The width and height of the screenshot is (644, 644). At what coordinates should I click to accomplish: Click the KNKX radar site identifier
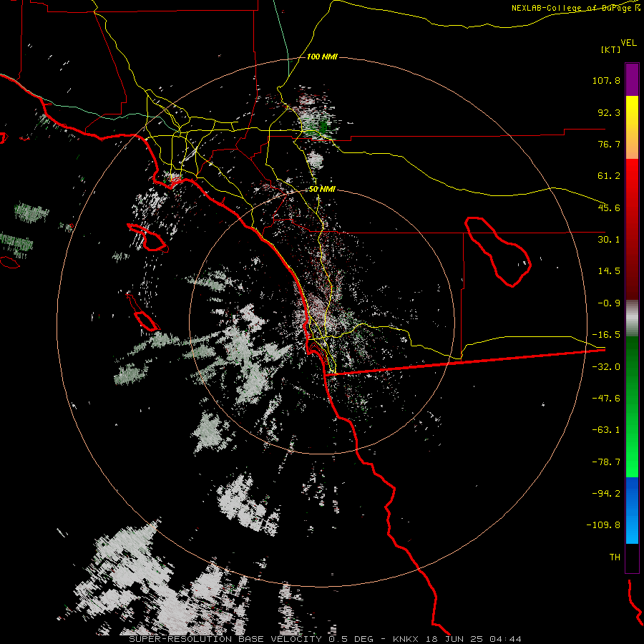pos(406,639)
